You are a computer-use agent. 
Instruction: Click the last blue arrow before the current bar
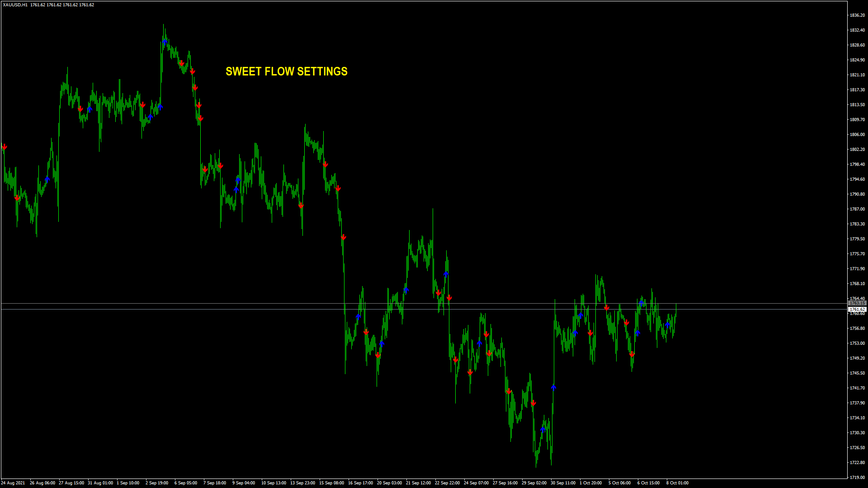[668, 324]
